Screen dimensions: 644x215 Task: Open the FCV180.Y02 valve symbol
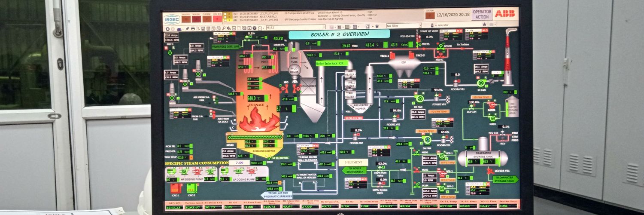(x=356, y=137)
